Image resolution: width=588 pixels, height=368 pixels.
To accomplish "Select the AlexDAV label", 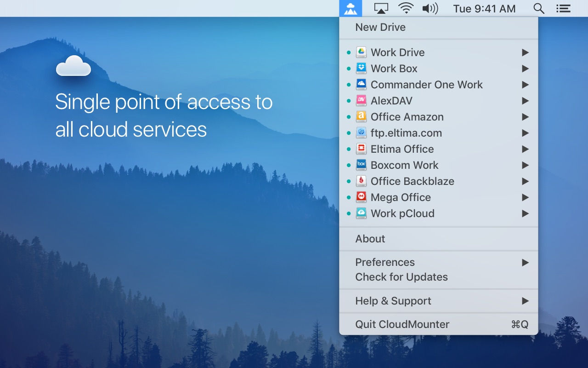I will pos(392,101).
